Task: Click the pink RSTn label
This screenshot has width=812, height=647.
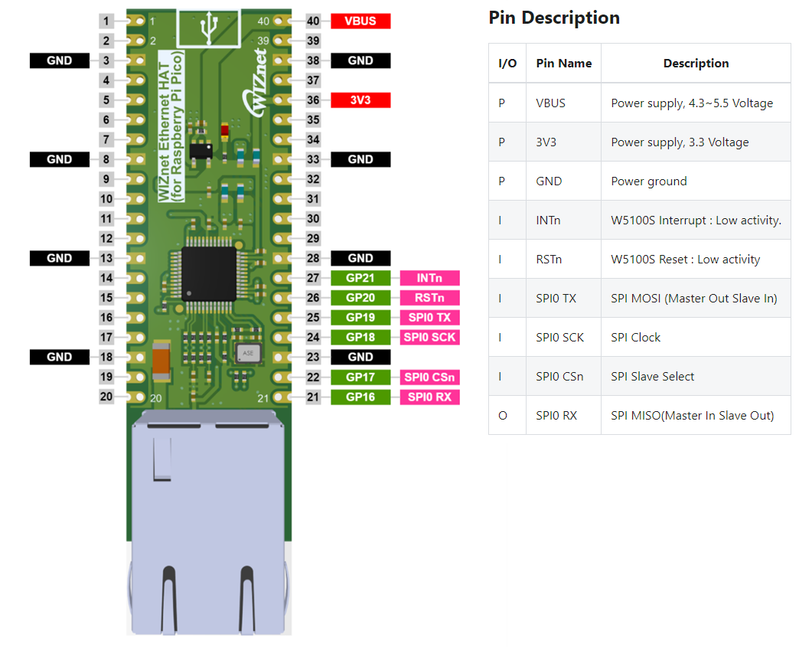Action: tap(429, 298)
